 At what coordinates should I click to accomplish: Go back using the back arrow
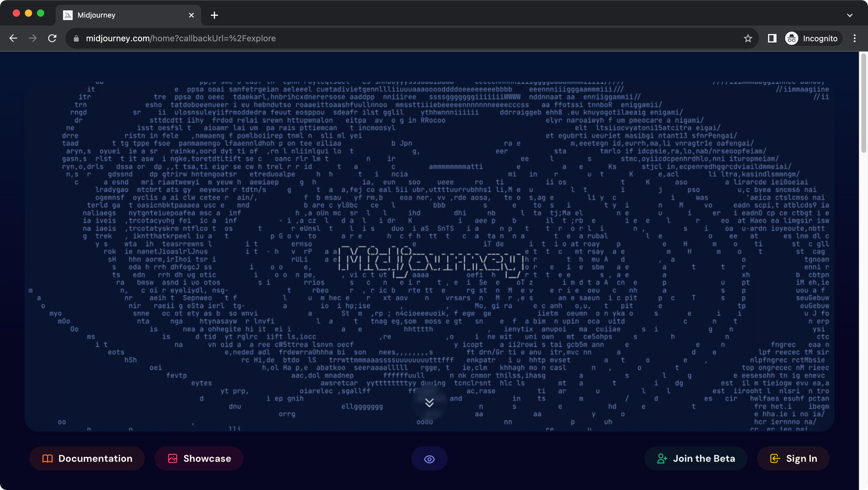coord(14,39)
